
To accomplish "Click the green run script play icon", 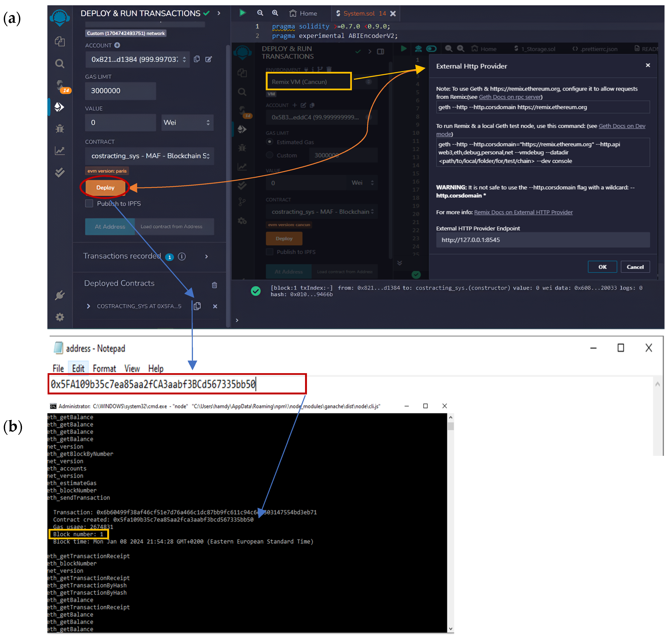I will click(x=242, y=13).
